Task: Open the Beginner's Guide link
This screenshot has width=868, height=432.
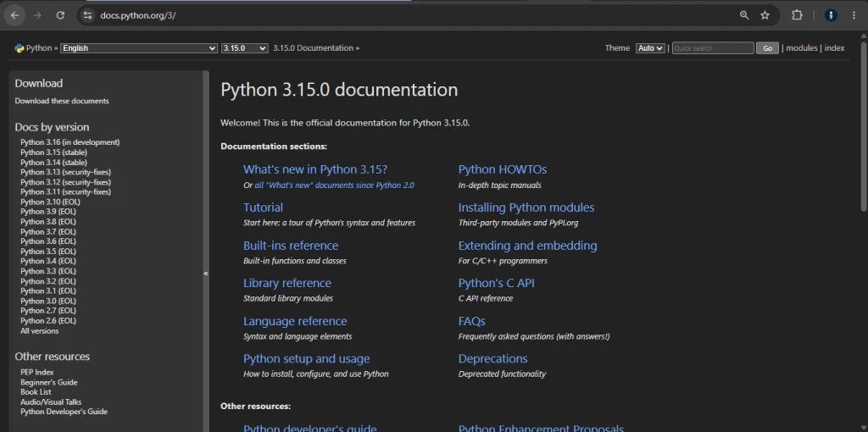Action: (x=48, y=382)
